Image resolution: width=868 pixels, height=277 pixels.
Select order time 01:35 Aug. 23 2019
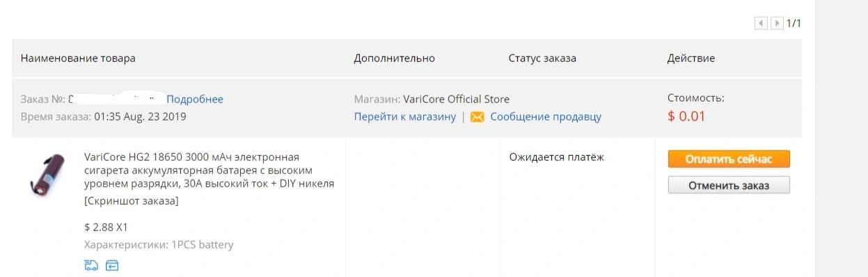[140, 117]
